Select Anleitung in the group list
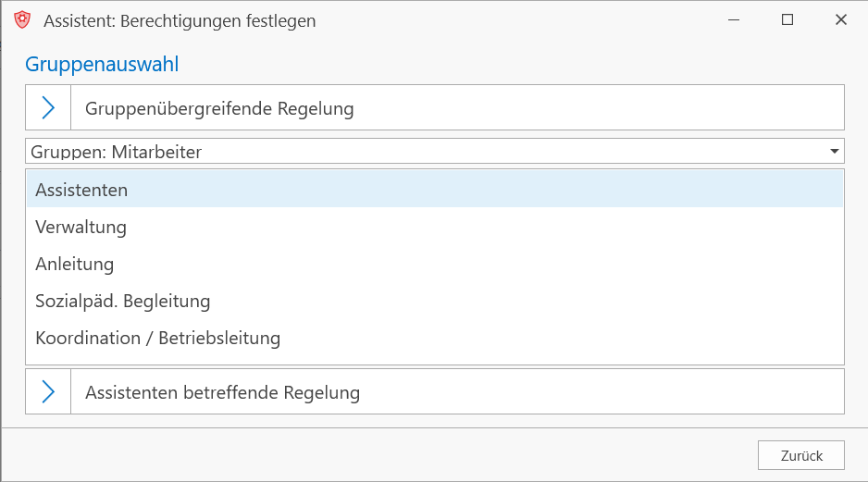 point(75,264)
